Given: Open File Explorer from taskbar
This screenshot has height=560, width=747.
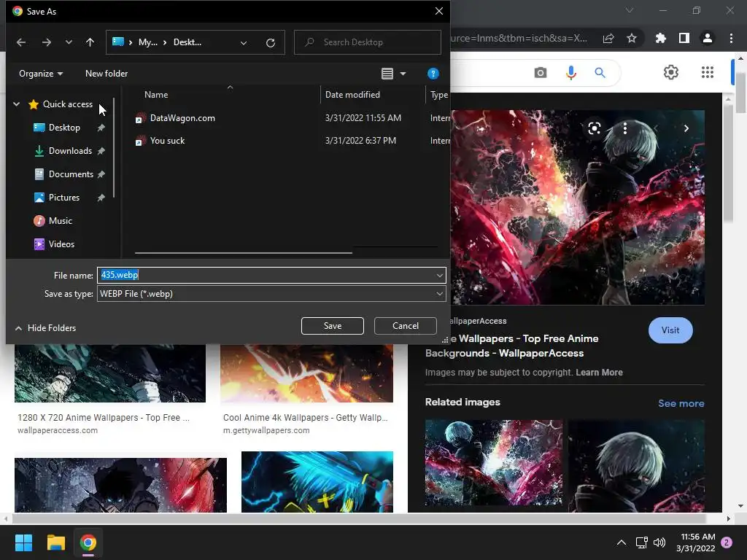Looking at the screenshot, I should (55, 542).
